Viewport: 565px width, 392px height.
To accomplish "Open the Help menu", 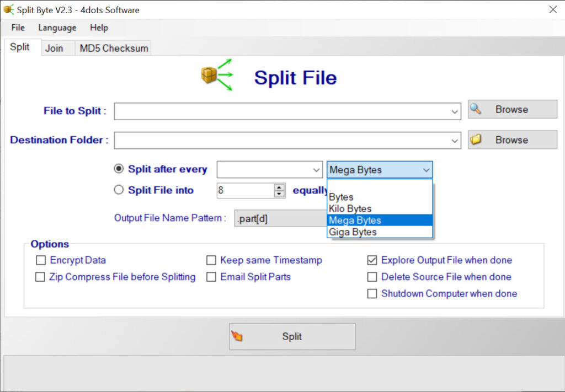I will [99, 28].
